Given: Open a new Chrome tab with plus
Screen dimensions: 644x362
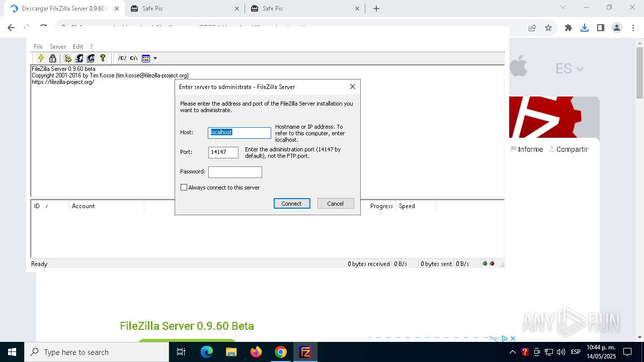Looking at the screenshot, I should coord(376,9).
